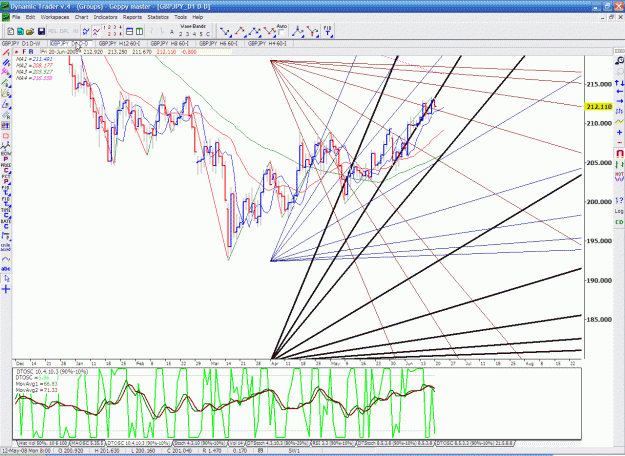This screenshot has height=456, width=625.
Task: Select the arrow pointer tool in left toolbar
Action: pyautogui.click(x=6, y=279)
